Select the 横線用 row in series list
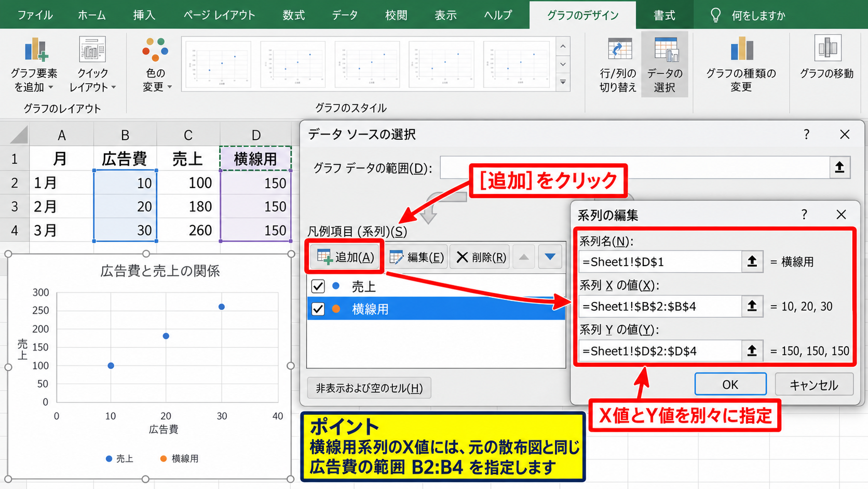Viewport: 868px width, 489px height. [436, 309]
